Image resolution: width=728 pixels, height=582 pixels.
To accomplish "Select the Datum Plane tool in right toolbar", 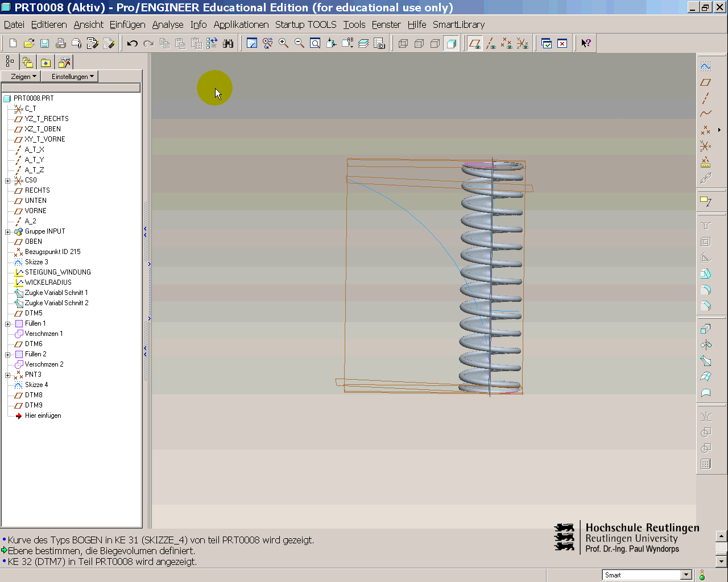I will [706, 82].
